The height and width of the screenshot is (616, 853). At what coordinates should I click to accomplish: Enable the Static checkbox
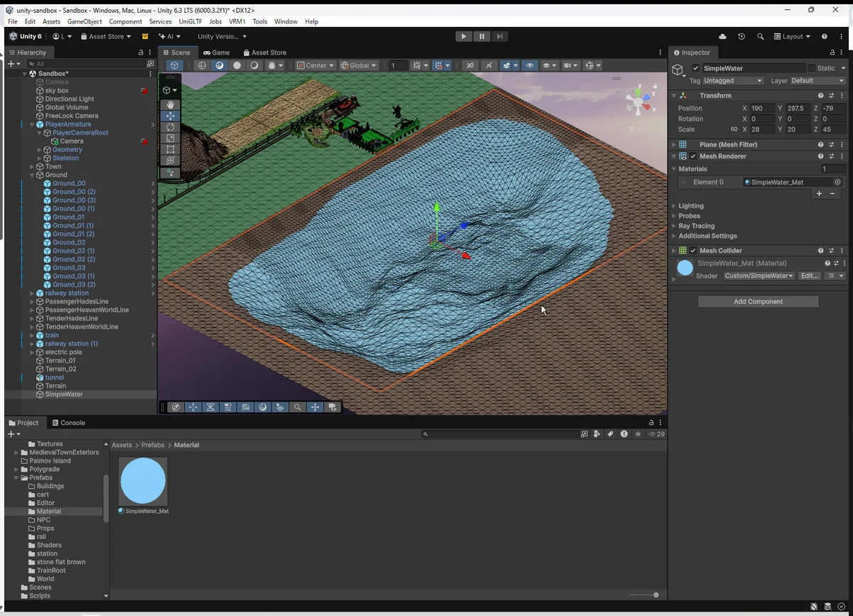(812, 68)
